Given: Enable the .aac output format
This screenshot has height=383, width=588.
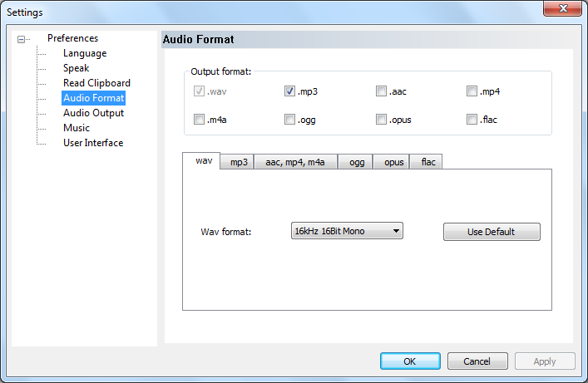Looking at the screenshot, I should point(381,91).
